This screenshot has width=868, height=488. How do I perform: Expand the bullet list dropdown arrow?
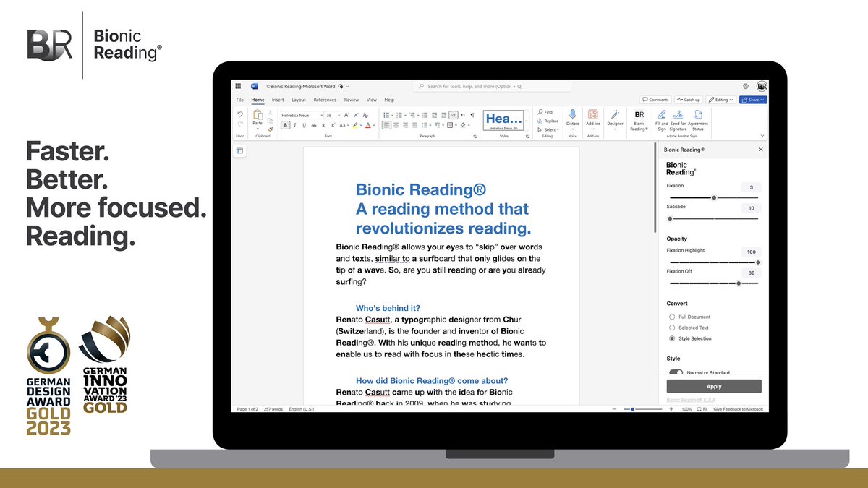click(392, 114)
